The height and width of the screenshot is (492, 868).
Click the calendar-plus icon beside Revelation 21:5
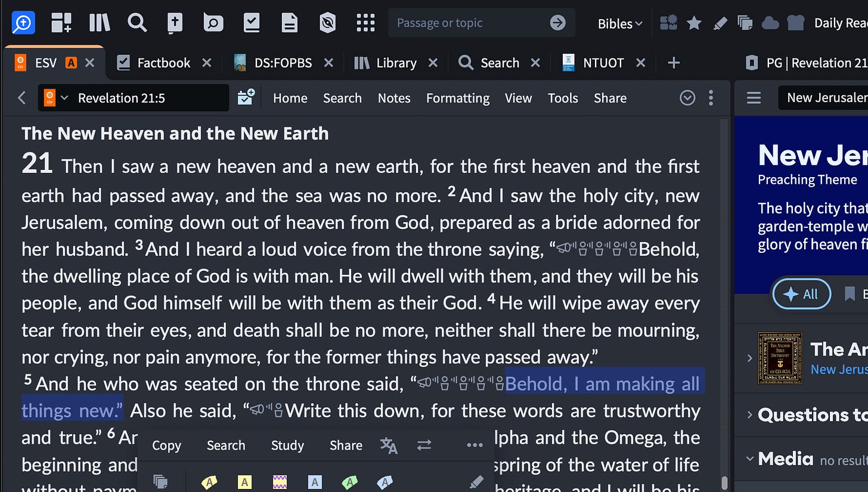click(246, 97)
